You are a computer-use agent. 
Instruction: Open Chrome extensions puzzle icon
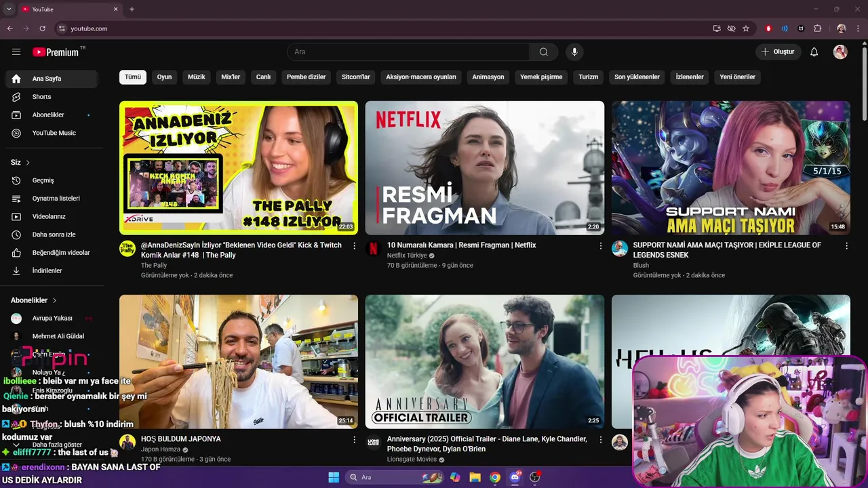point(817,28)
